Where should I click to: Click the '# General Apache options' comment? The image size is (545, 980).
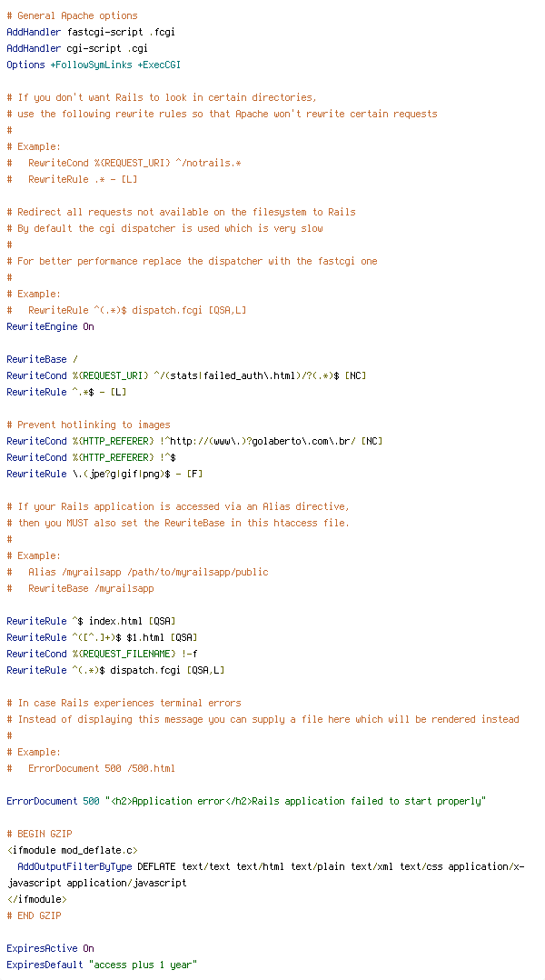pyautogui.click(x=72, y=15)
